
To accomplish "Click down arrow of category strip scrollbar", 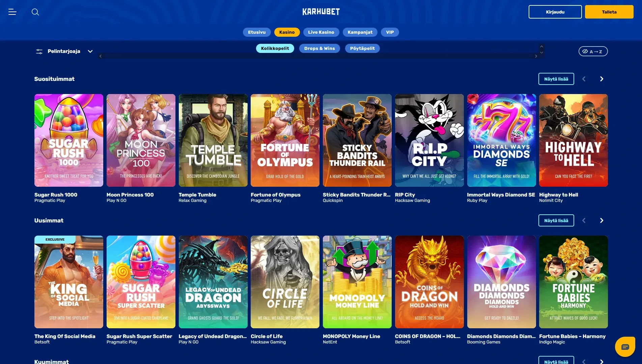I will click(541, 52).
